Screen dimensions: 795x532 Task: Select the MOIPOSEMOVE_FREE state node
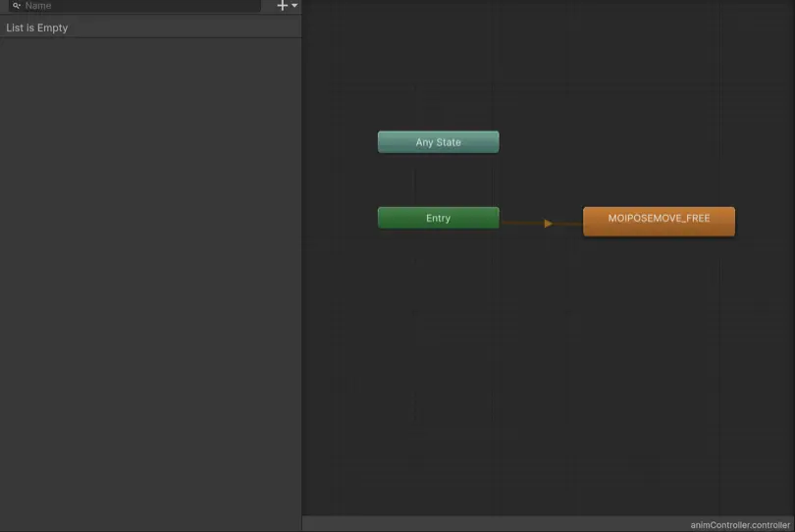659,221
